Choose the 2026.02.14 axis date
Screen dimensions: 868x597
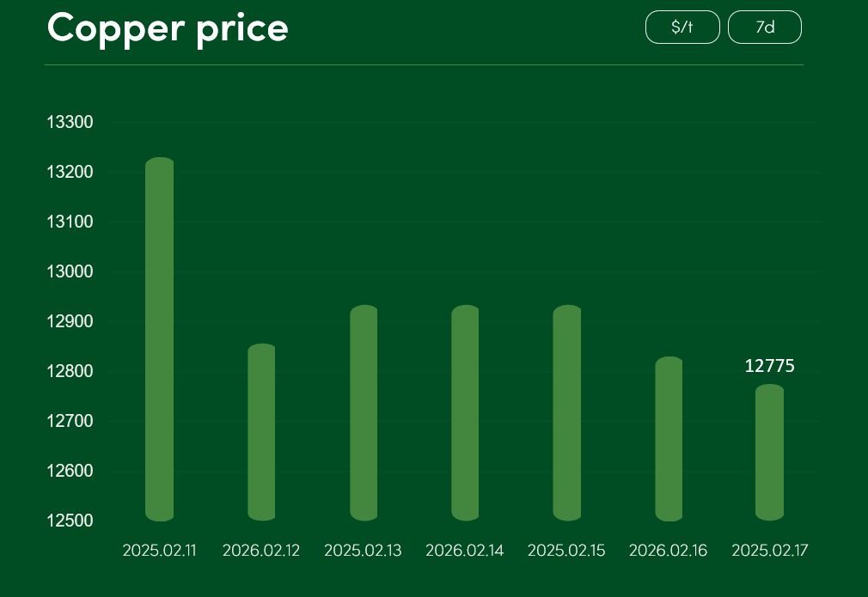[465, 551]
